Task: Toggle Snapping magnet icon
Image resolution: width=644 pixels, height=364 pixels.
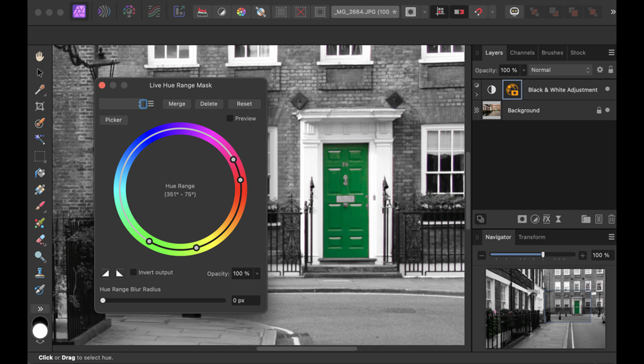Action: click(478, 11)
